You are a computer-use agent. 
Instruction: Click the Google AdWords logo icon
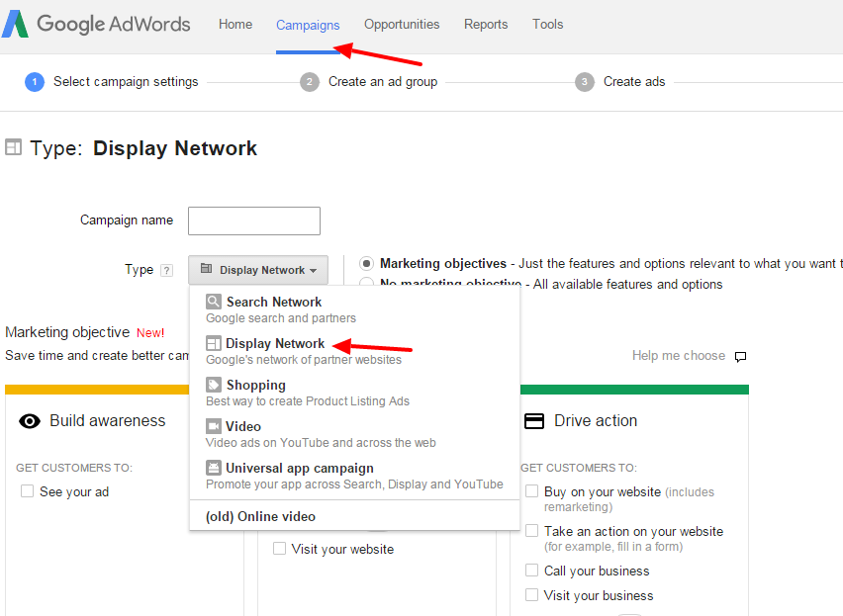[15, 24]
